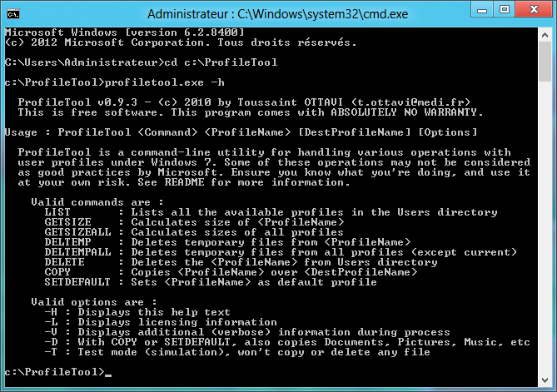Screen dimensions: 557x392
Task: Click the -T test mode option line
Action: pos(237,352)
